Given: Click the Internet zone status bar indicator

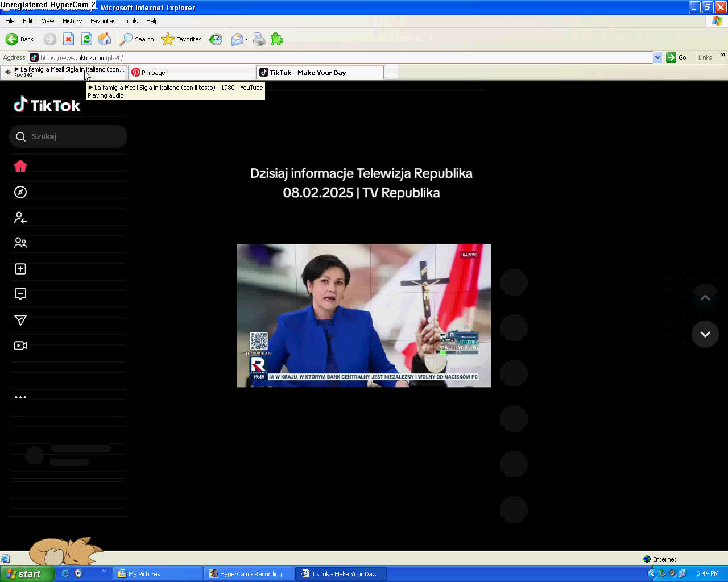Looking at the screenshot, I should pos(660,559).
